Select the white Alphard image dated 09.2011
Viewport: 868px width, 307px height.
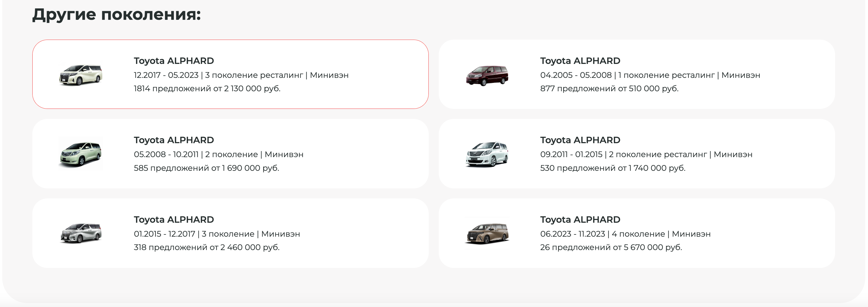487,154
